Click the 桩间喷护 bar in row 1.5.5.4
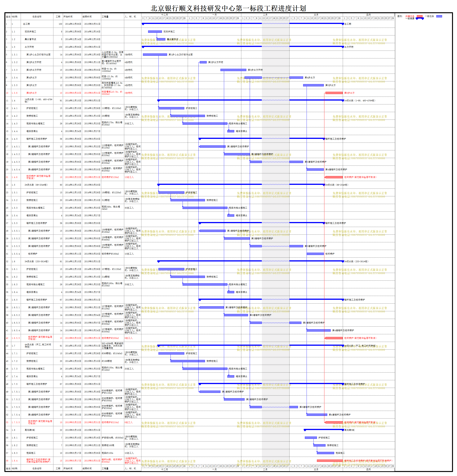The height and width of the screenshot is (476, 457). pyautogui.click(x=315, y=254)
